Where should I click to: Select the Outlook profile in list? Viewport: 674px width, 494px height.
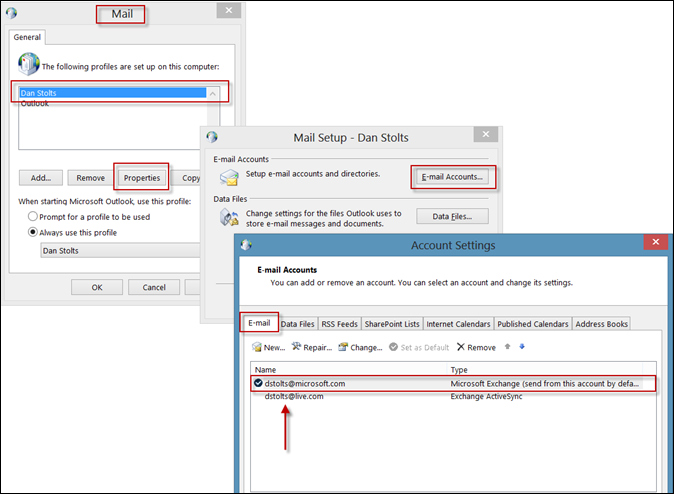(113, 103)
